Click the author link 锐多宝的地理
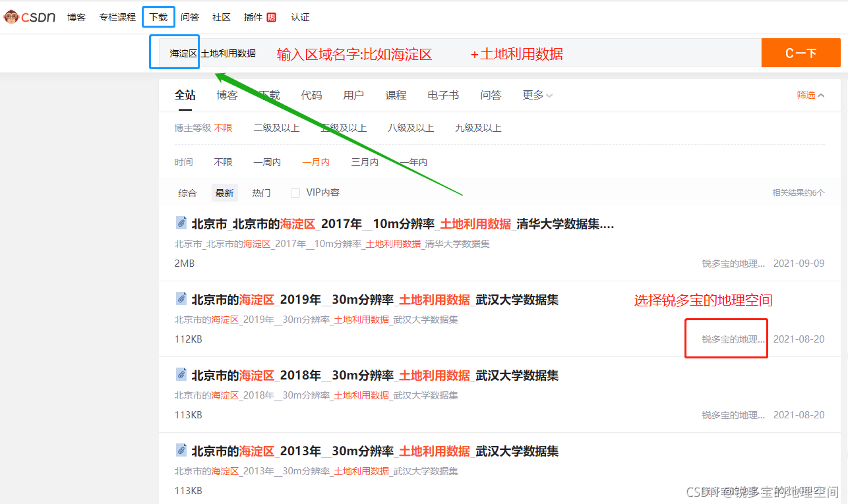Image resolution: width=848 pixels, height=504 pixels. 725,337
